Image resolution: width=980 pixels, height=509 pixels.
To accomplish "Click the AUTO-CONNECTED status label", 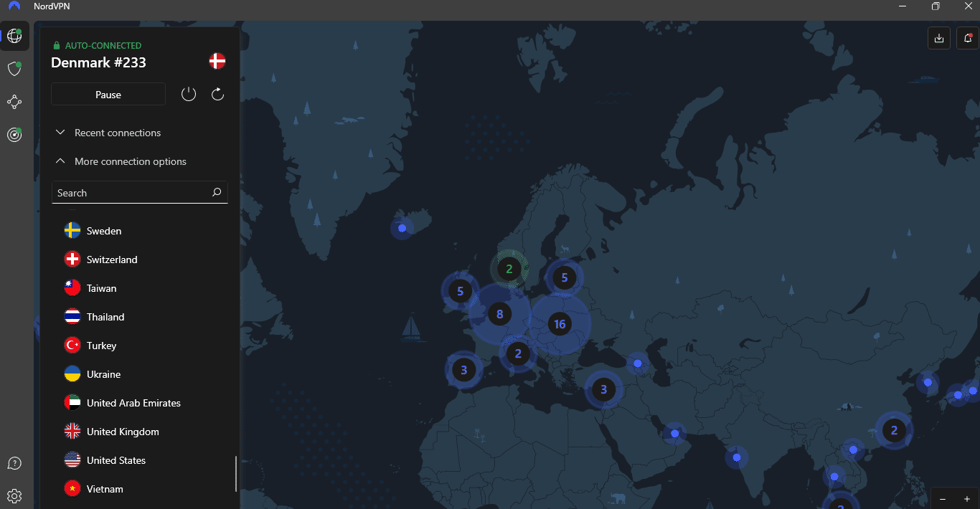I will (x=103, y=45).
